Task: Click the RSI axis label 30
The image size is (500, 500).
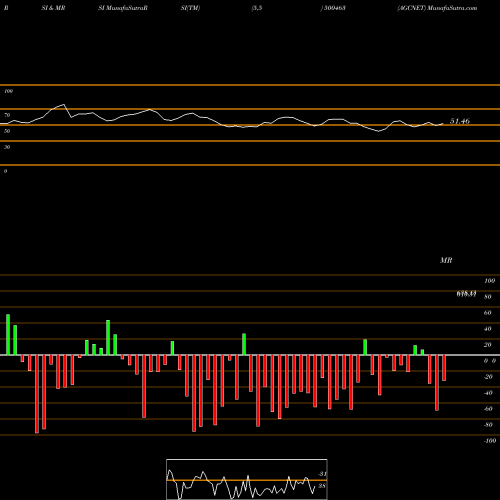Action: (x=7, y=147)
